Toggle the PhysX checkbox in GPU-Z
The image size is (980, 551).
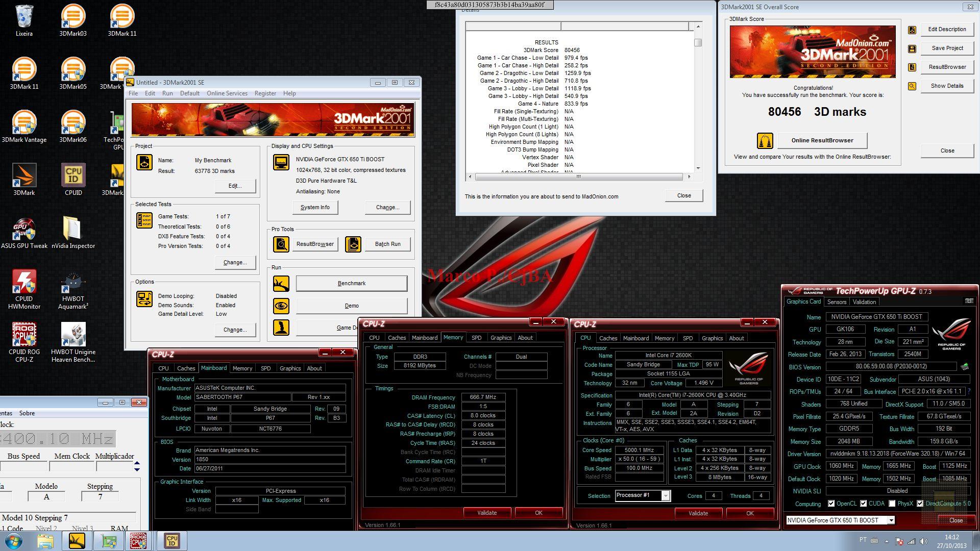pos(892,504)
